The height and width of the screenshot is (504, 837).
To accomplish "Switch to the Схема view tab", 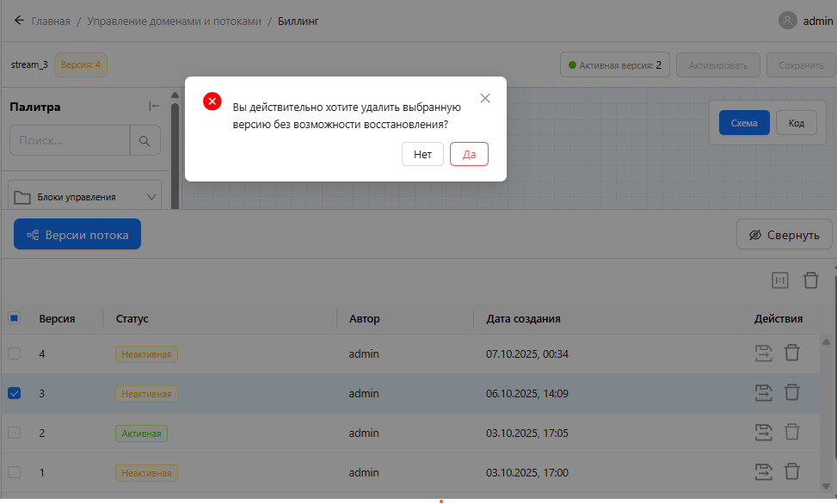I will pos(744,123).
